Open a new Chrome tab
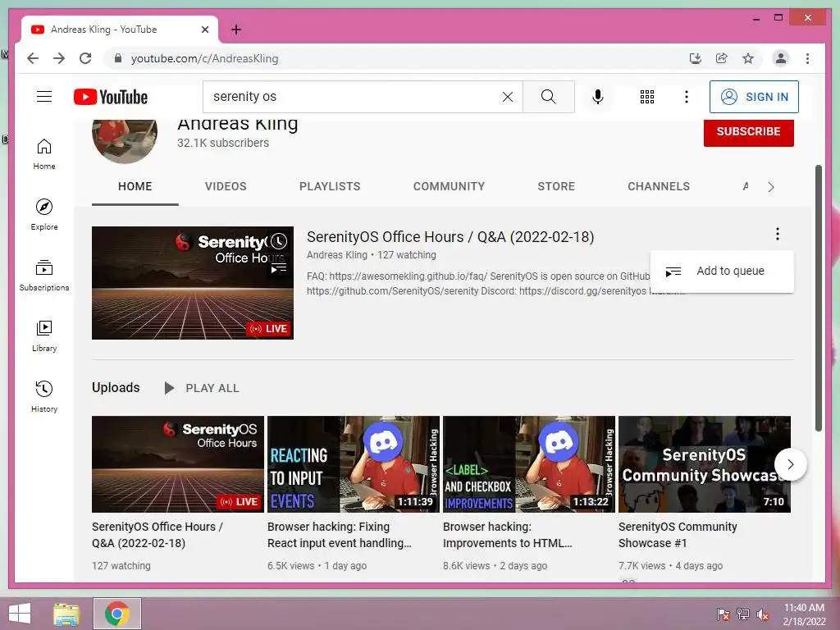This screenshot has height=630, width=840. pyautogui.click(x=236, y=30)
